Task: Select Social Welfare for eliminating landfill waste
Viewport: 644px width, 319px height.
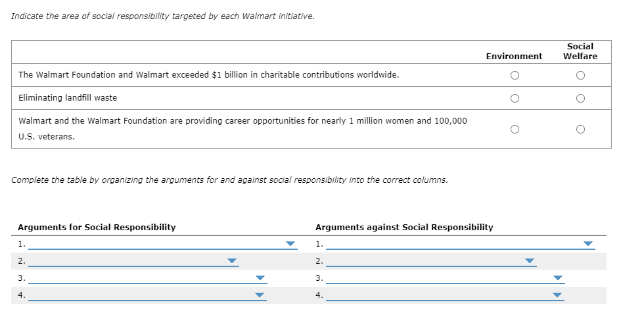Action: tap(580, 98)
